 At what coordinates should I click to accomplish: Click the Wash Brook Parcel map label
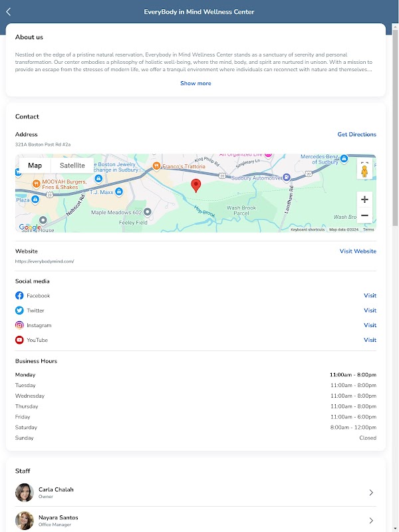coord(241,210)
